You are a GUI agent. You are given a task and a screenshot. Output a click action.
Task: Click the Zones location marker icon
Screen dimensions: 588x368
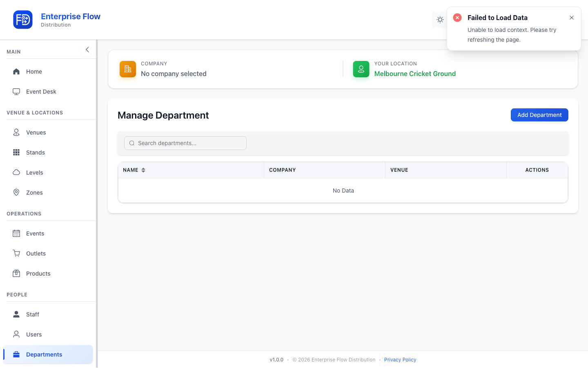(16, 193)
